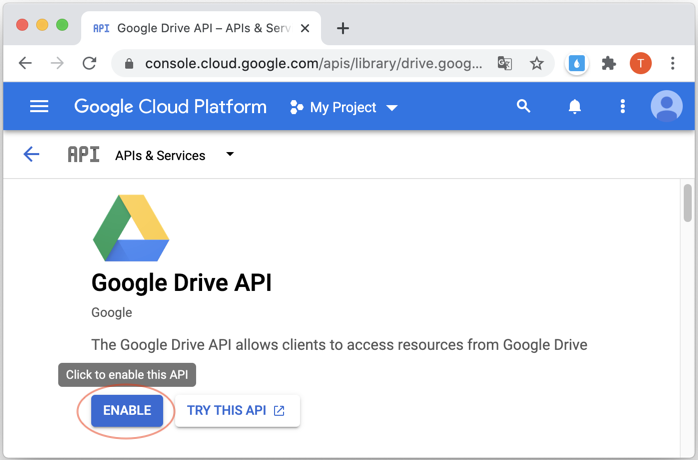
Task: Click the API description text
Action: point(339,345)
